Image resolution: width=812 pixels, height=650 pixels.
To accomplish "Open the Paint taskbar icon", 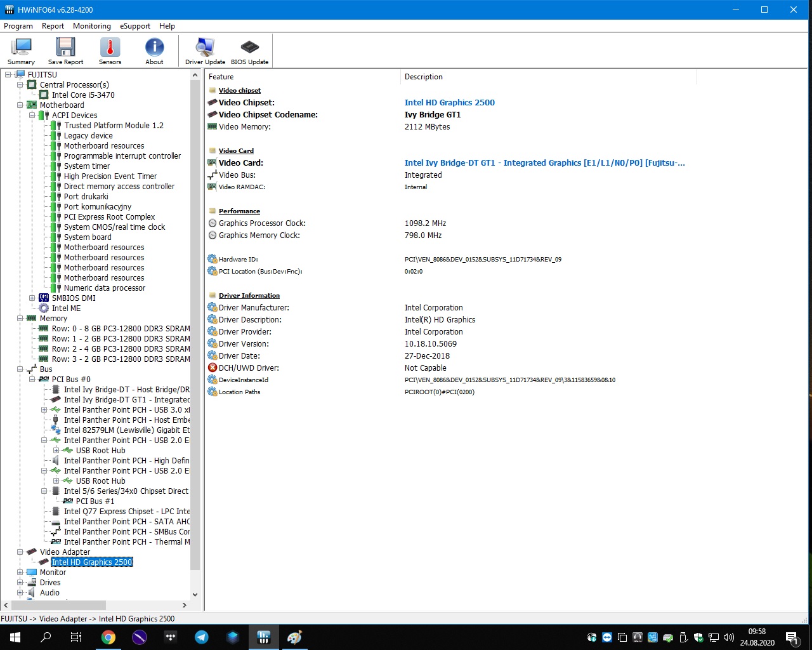I will pyautogui.click(x=295, y=637).
